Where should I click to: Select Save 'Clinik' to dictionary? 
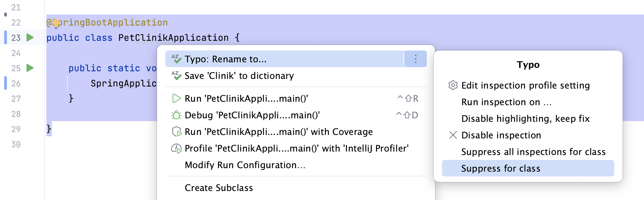tap(296, 75)
